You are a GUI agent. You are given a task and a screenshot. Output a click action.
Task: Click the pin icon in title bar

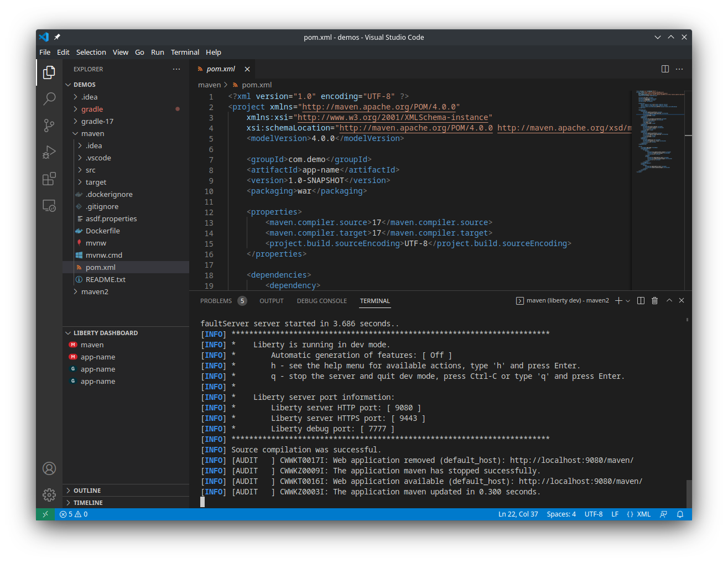tap(57, 37)
